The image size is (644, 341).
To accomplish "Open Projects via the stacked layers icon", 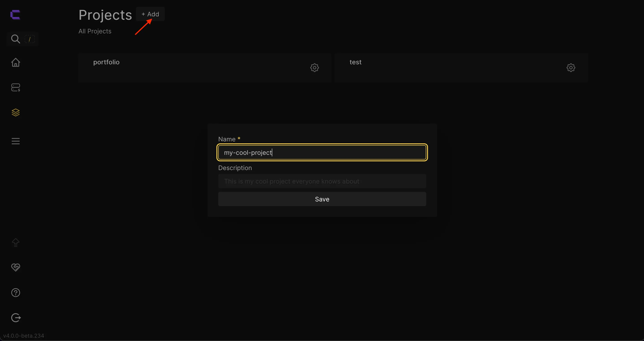I will (15, 112).
